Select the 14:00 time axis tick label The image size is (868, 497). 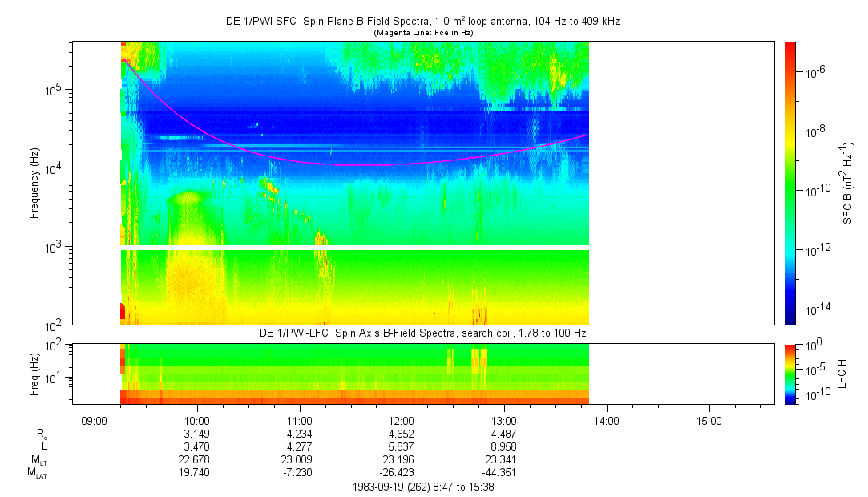[x=607, y=420]
